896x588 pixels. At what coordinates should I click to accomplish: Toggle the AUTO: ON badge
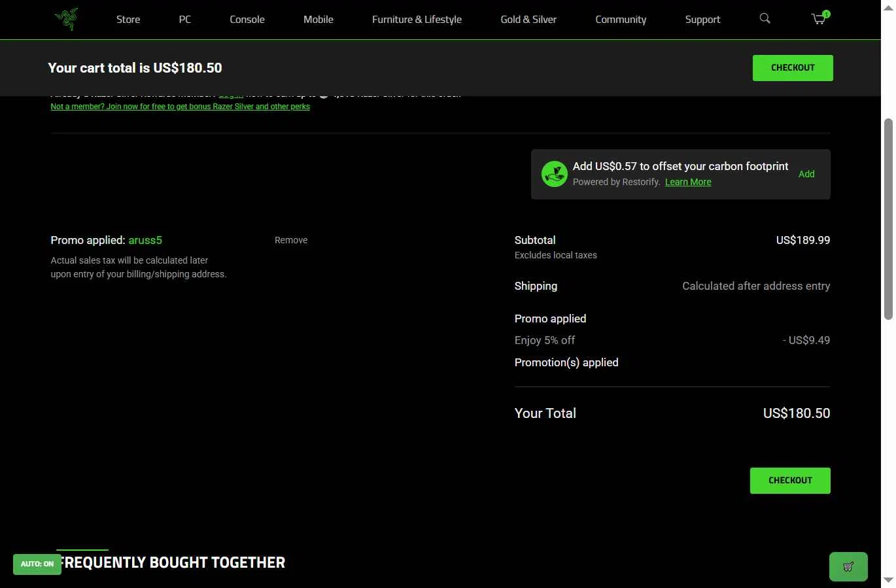[37, 564]
